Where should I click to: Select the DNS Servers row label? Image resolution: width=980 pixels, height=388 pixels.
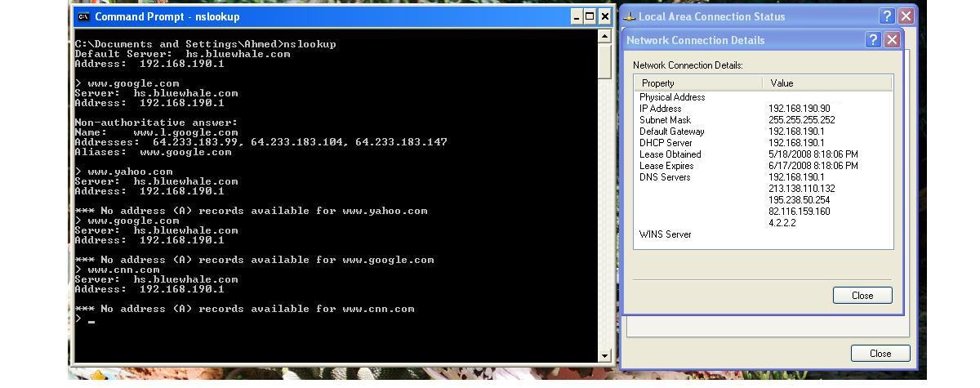(665, 177)
